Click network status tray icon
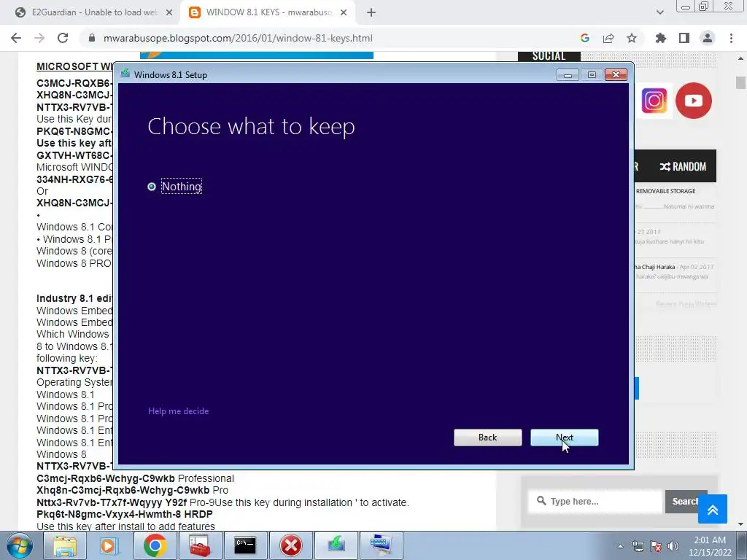 pyautogui.click(x=638, y=546)
